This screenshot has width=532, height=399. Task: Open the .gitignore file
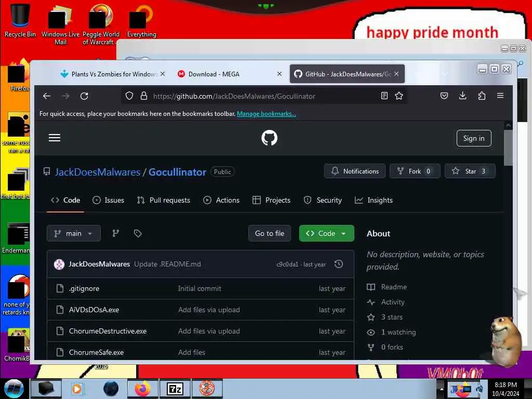click(84, 288)
